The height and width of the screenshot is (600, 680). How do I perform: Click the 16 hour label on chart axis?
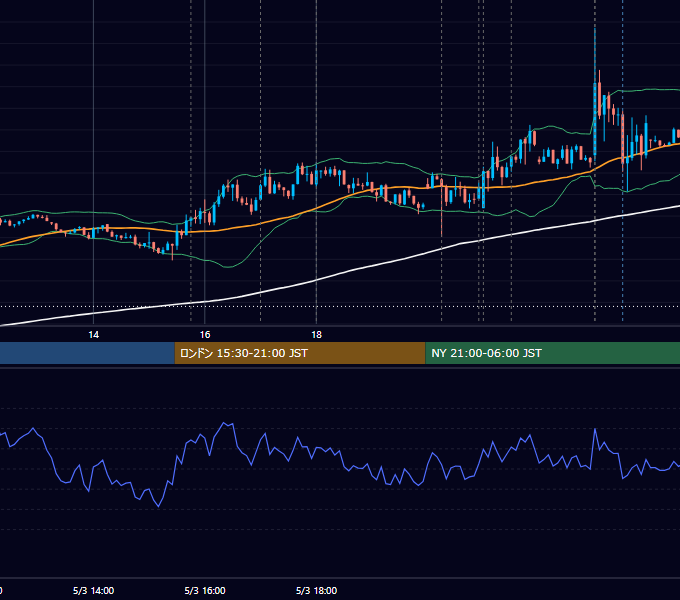205,335
